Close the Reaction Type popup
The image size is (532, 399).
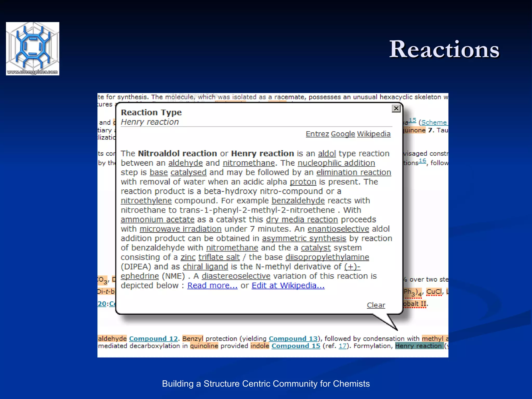pyautogui.click(x=396, y=108)
